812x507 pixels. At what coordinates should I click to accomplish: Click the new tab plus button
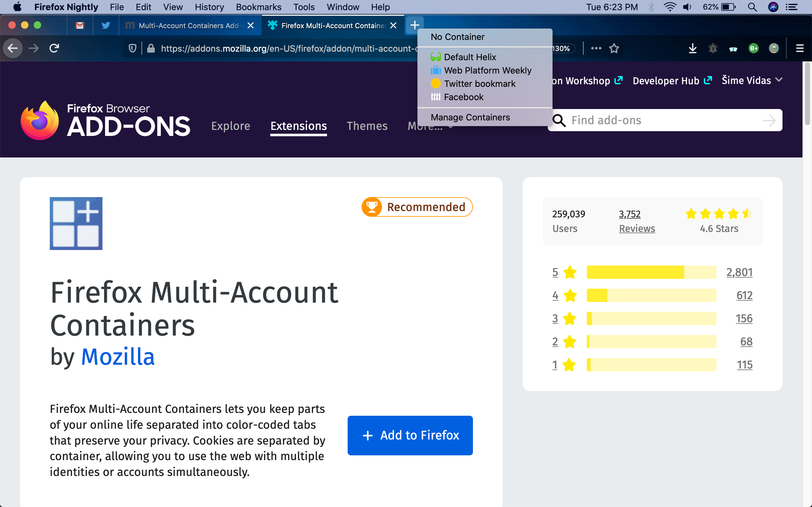[x=415, y=25]
